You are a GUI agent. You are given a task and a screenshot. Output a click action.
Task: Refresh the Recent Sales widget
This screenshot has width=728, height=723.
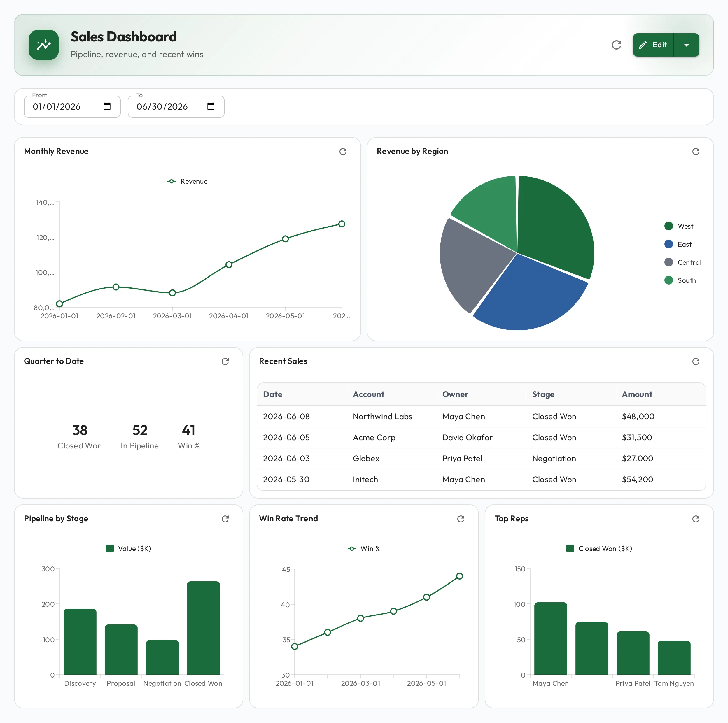click(696, 361)
